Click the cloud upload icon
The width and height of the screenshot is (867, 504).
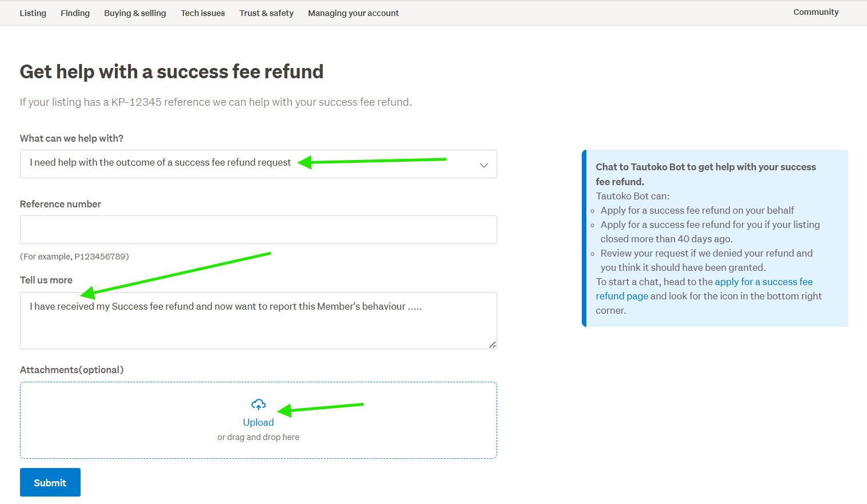point(258,405)
